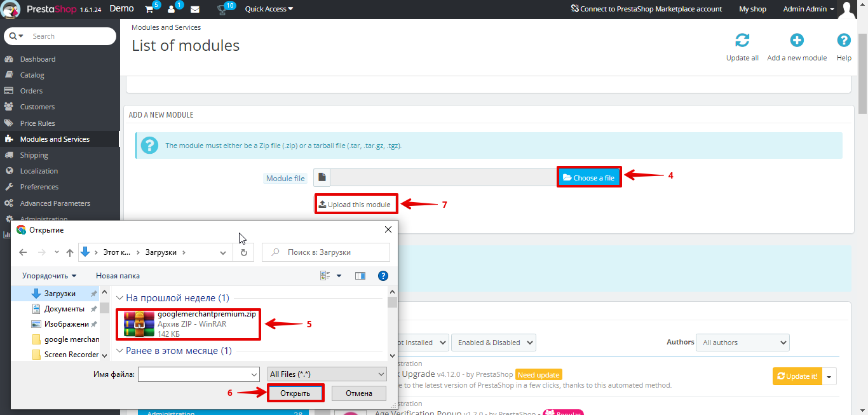Image resolution: width=868 pixels, height=415 pixels.
Task: Click the Открыть button
Action: 295,393
